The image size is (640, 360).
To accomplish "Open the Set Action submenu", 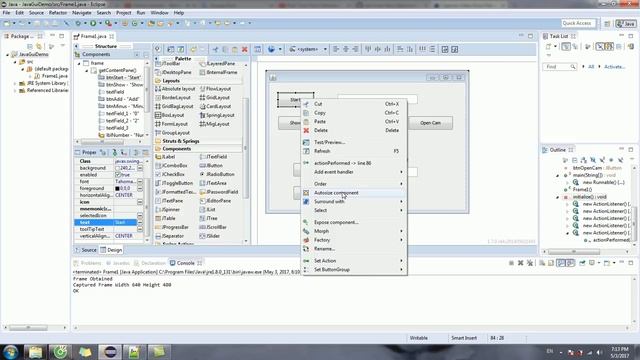I will [354, 260].
